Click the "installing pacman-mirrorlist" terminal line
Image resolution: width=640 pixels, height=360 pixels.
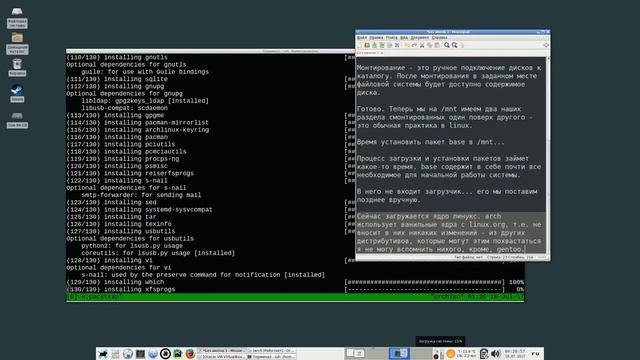click(x=138, y=122)
